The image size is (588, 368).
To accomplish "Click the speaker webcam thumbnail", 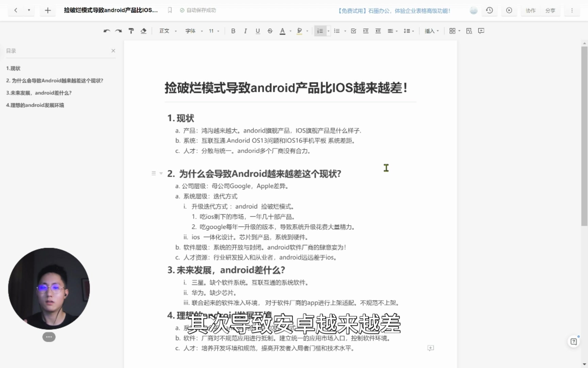I will 49,289.
